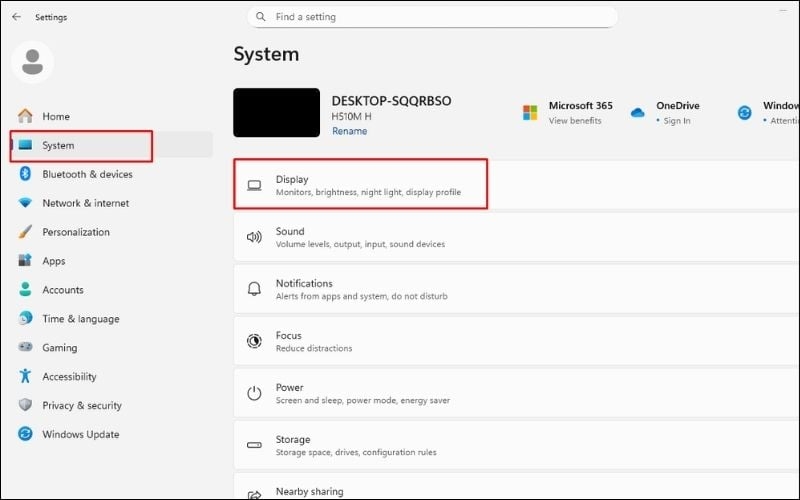Open the Focus settings row
The width and height of the screenshot is (800, 500).
(516, 341)
